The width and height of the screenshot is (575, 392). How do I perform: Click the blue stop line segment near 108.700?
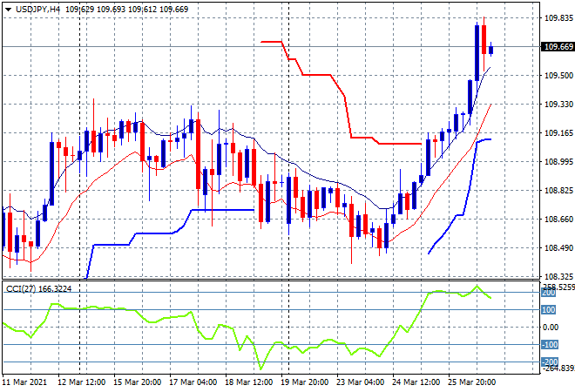222,210
